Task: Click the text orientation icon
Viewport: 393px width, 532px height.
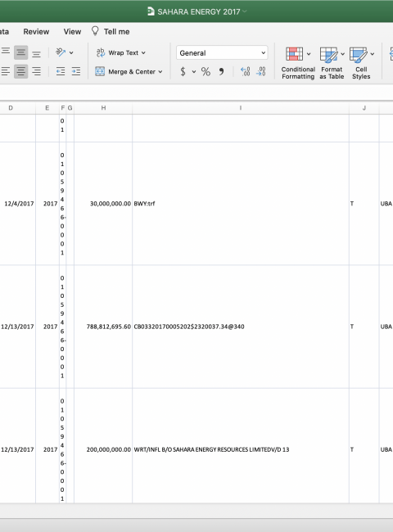Action: point(61,52)
